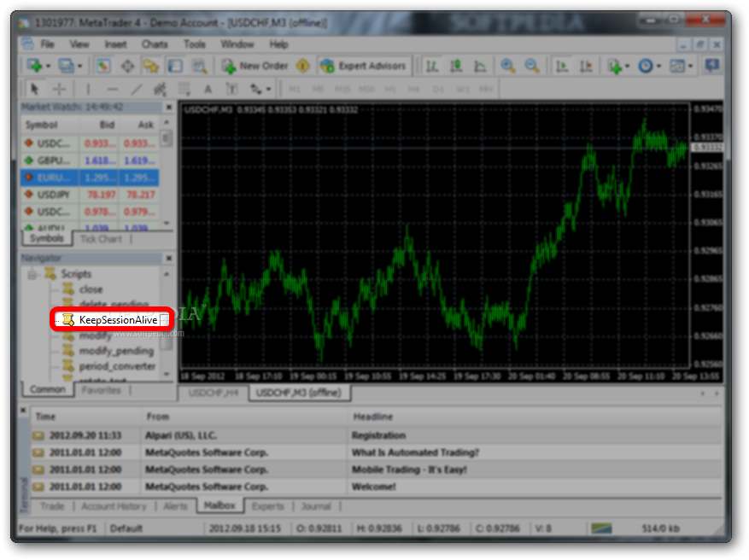This screenshot has width=749, height=560.
Task: Open the File menu
Action: pyautogui.click(x=47, y=44)
